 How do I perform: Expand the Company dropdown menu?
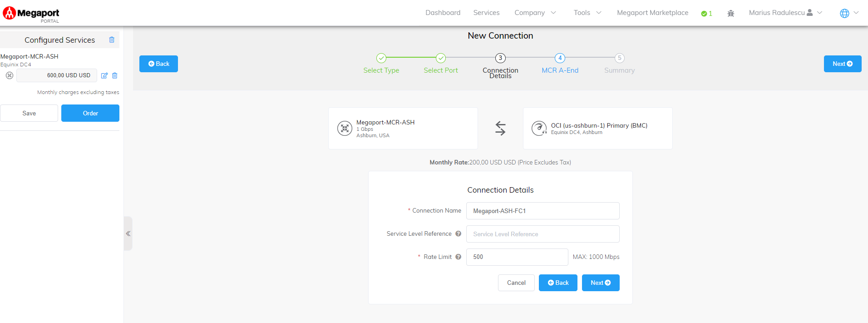pos(535,13)
